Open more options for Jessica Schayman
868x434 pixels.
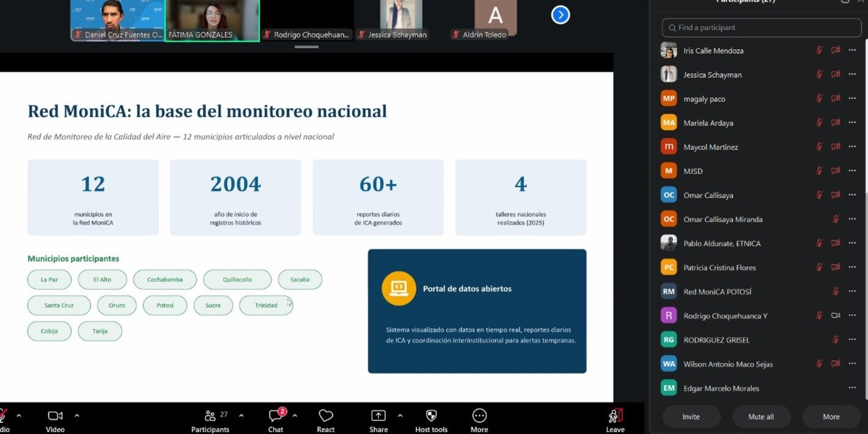(852, 75)
